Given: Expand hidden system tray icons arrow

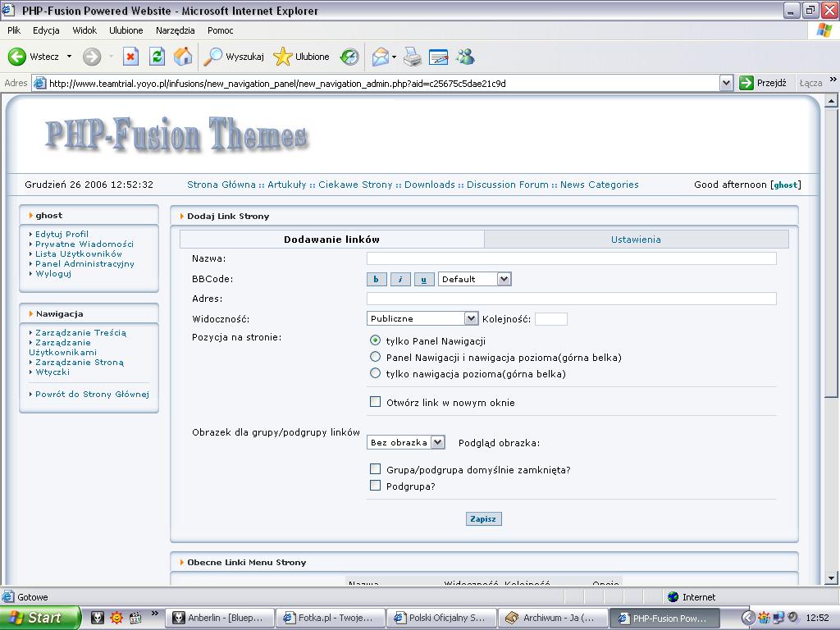Looking at the screenshot, I should pos(748,618).
